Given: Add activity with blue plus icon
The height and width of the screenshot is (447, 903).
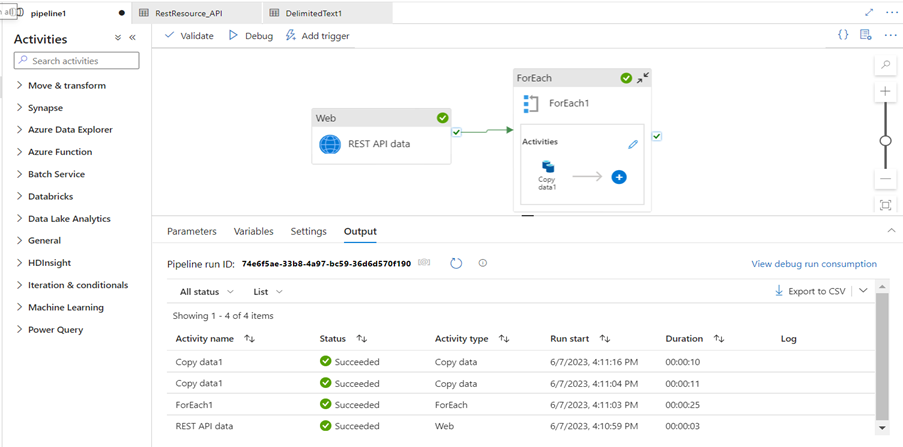Looking at the screenshot, I should point(618,177).
